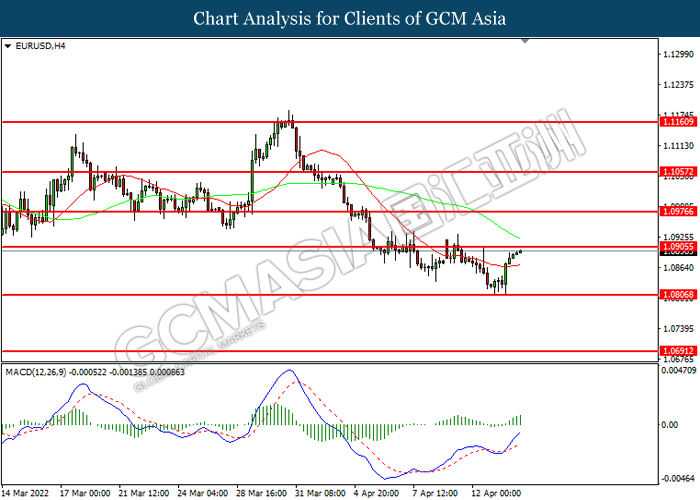Select the red 1.10572 price level label
The height and width of the screenshot is (500, 700).
coord(678,172)
